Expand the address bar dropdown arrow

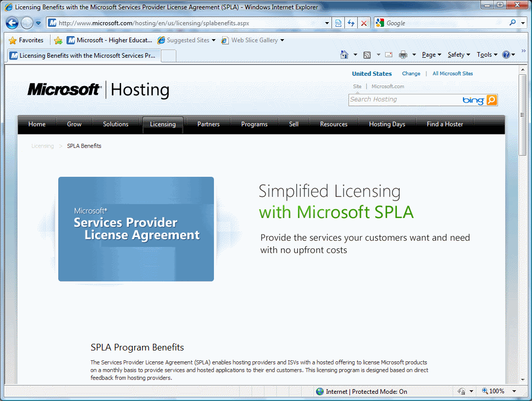pyautogui.click(x=327, y=23)
